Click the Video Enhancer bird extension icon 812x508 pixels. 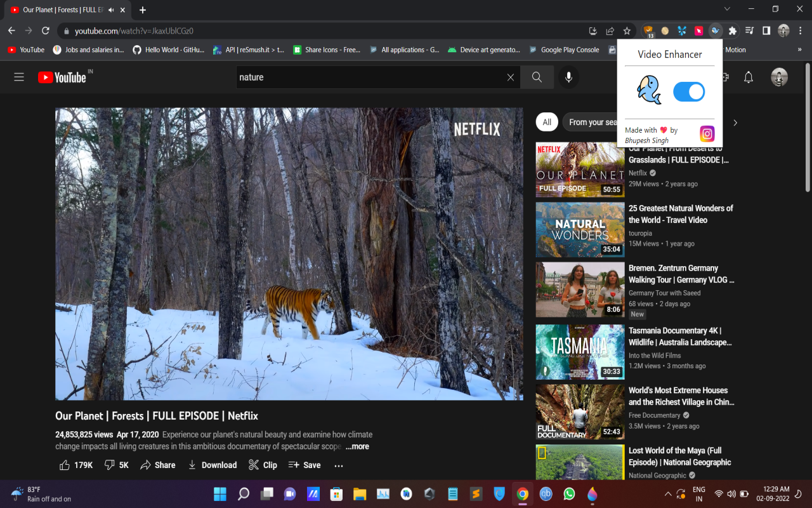(716, 30)
